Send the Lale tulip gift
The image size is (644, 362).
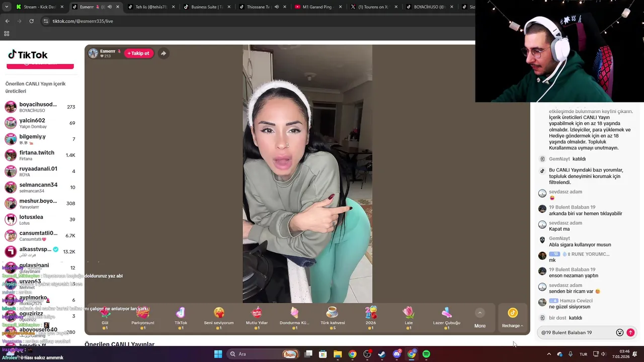tap(409, 317)
